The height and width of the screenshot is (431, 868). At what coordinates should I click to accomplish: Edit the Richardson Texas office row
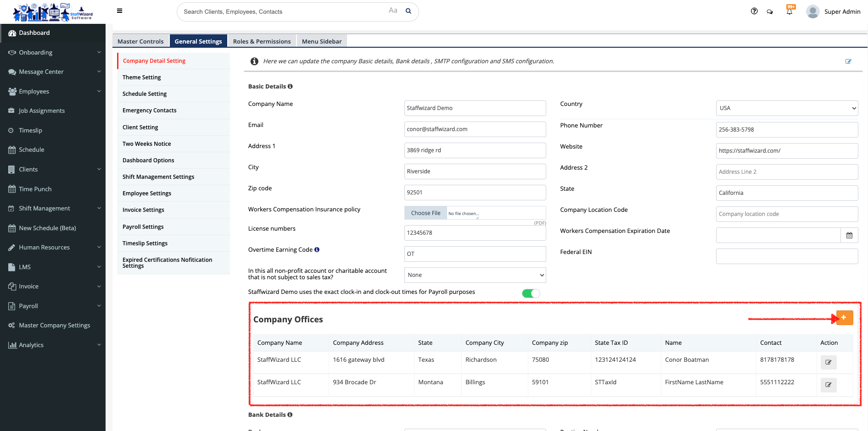pyautogui.click(x=828, y=362)
